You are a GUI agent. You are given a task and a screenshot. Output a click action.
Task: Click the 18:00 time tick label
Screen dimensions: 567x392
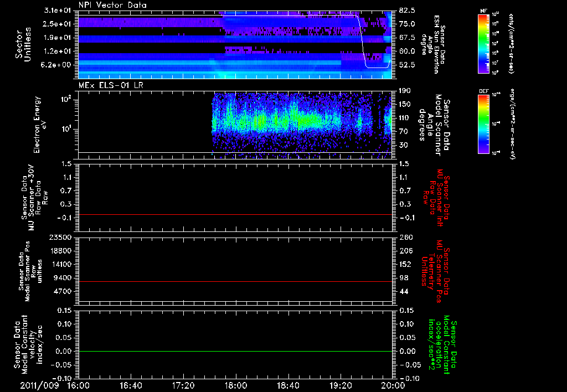pyautogui.click(x=236, y=385)
